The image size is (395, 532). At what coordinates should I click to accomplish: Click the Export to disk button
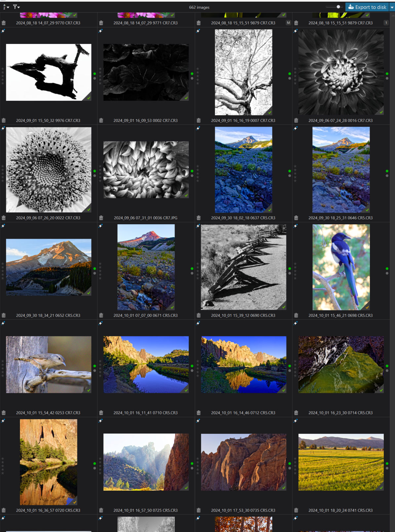pos(367,7)
